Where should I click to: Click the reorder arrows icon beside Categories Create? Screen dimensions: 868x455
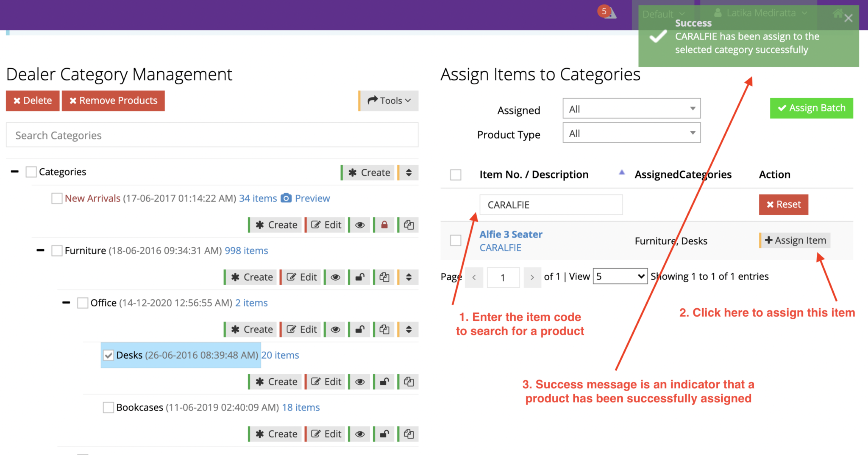(x=408, y=172)
